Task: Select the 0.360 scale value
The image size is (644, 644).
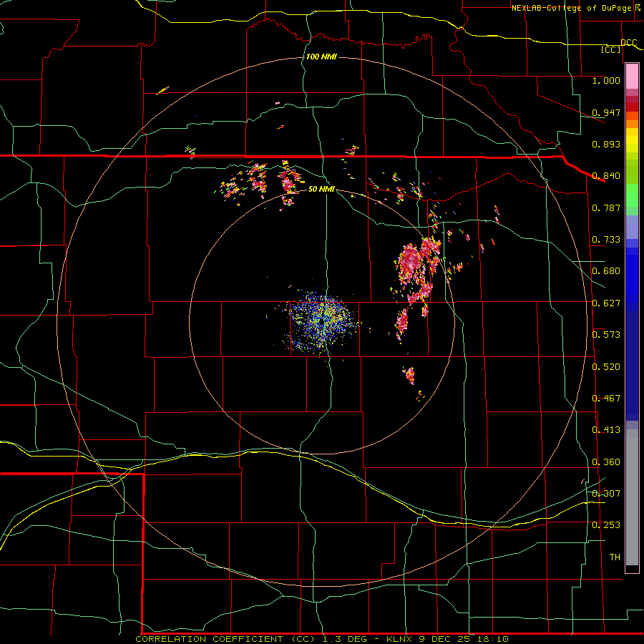Action: click(x=606, y=462)
